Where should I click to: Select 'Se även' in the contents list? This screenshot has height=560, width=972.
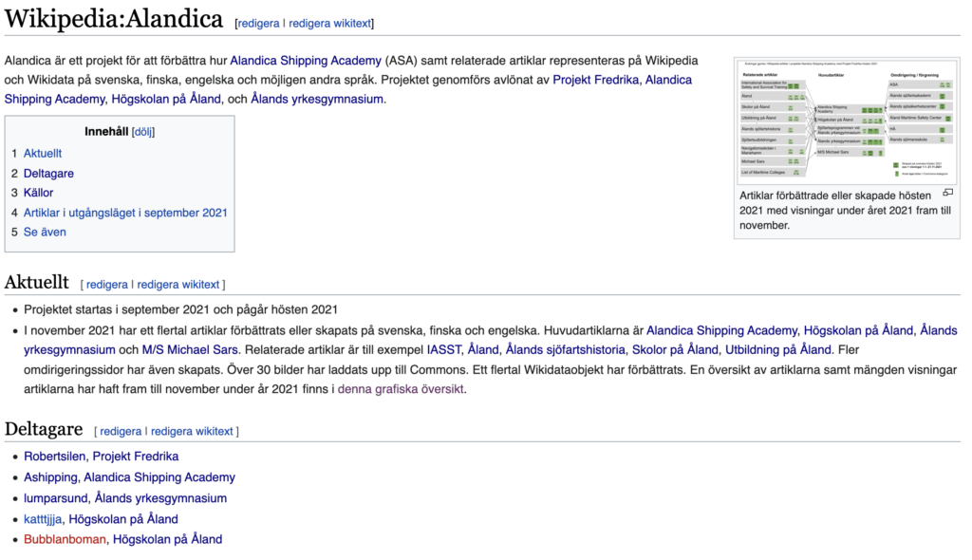point(45,232)
